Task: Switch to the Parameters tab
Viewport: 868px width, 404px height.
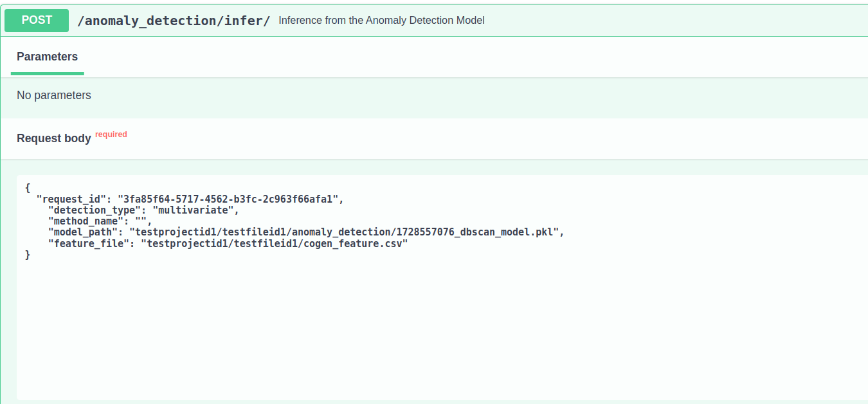Action: (x=47, y=57)
